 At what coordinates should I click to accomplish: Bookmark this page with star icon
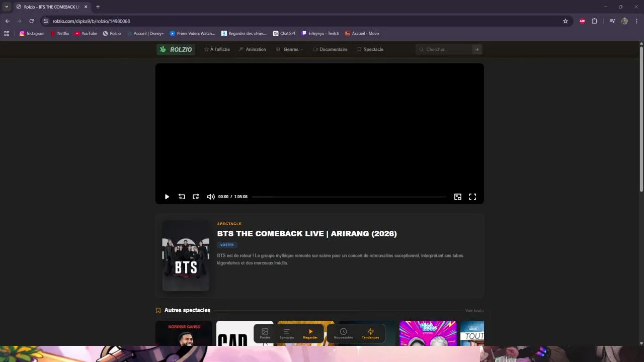tap(566, 21)
